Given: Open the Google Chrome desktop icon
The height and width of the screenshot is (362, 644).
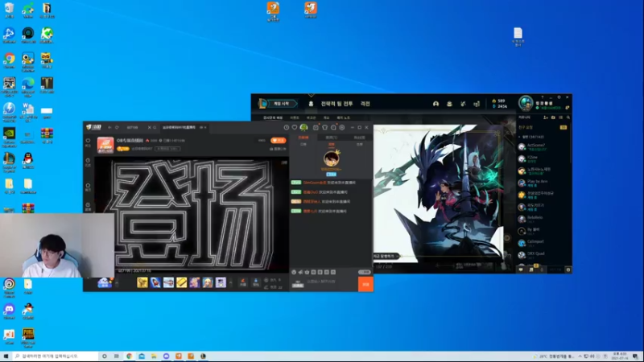Looking at the screenshot, I should point(9,60).
